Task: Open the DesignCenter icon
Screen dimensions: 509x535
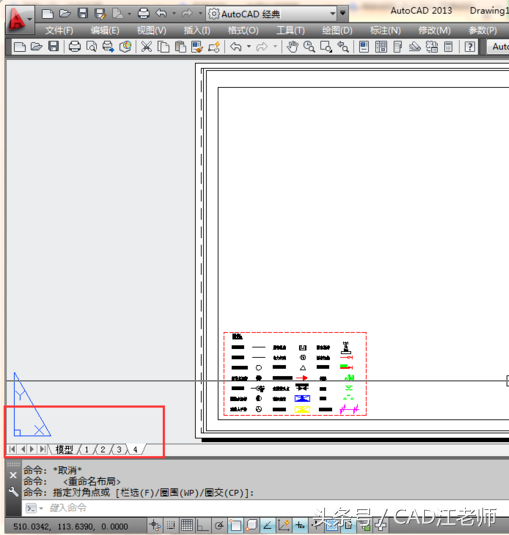Action: pos(381,46)
